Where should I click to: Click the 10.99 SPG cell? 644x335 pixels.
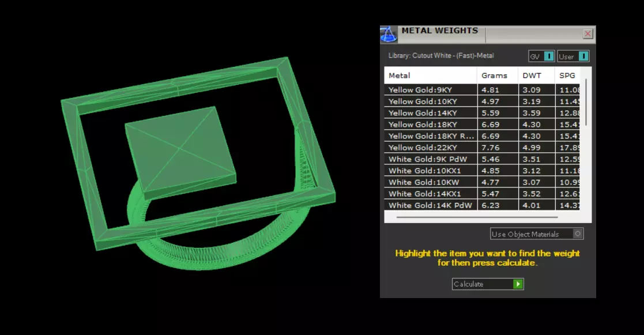coord(567,182)
